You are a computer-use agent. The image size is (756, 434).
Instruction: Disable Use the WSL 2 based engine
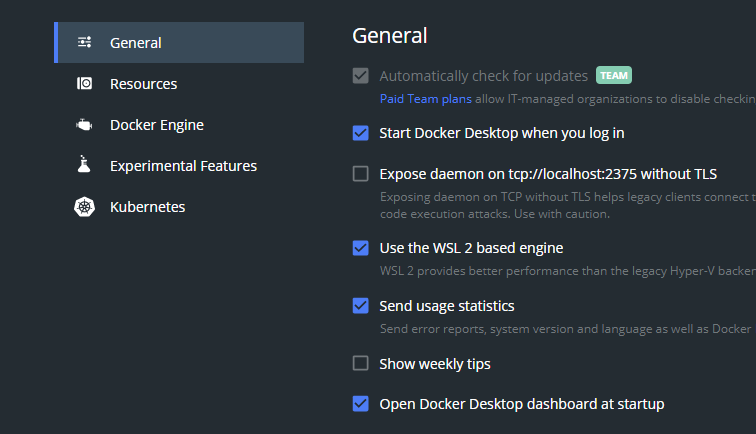point(361,248)
